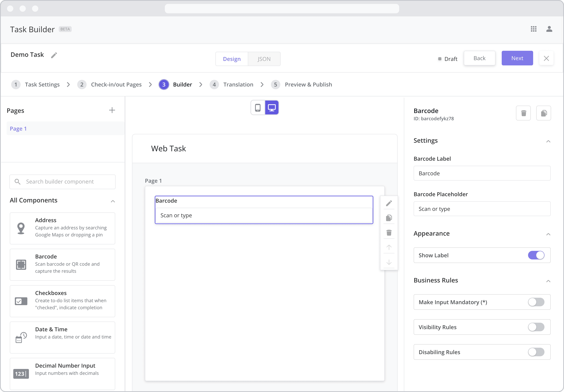Duplicate Barcode using panel copy icon

pyautogui.click(x=544, y=113)
